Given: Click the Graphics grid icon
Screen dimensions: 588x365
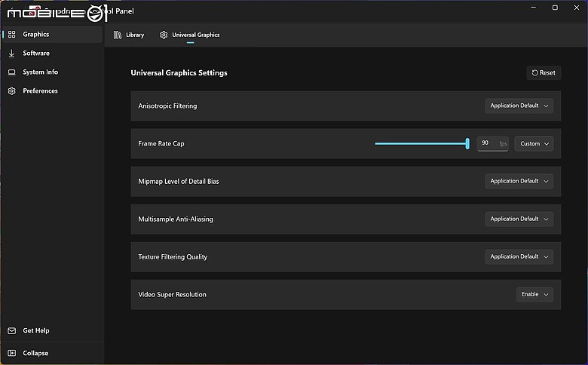Looking at the screenshot, I should [11, 35].
